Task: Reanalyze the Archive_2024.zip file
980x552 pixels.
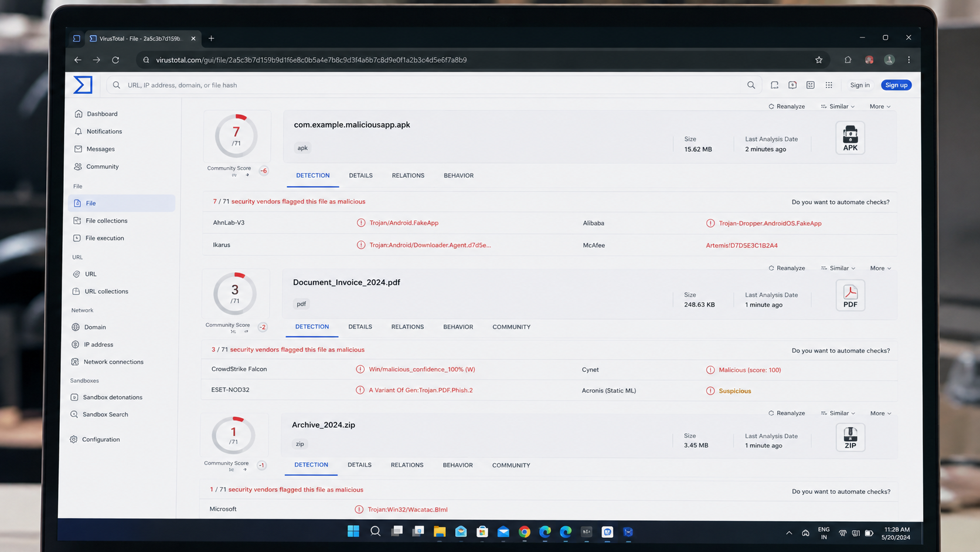Action: [x=787, y=413]
